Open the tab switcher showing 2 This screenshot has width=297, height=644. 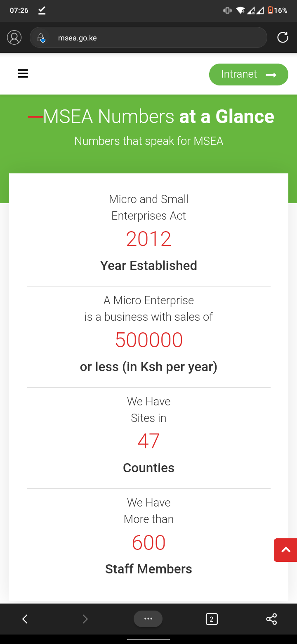[x=212, y=619]
